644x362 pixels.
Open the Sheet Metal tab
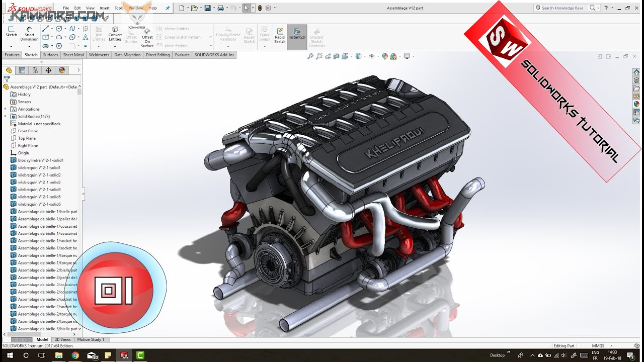(73, 55)
